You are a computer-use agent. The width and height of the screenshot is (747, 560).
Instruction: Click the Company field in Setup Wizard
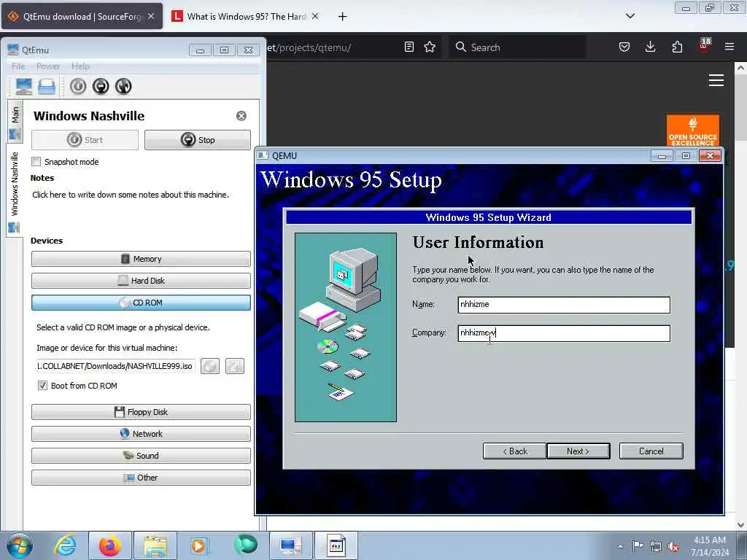(564, 333)
